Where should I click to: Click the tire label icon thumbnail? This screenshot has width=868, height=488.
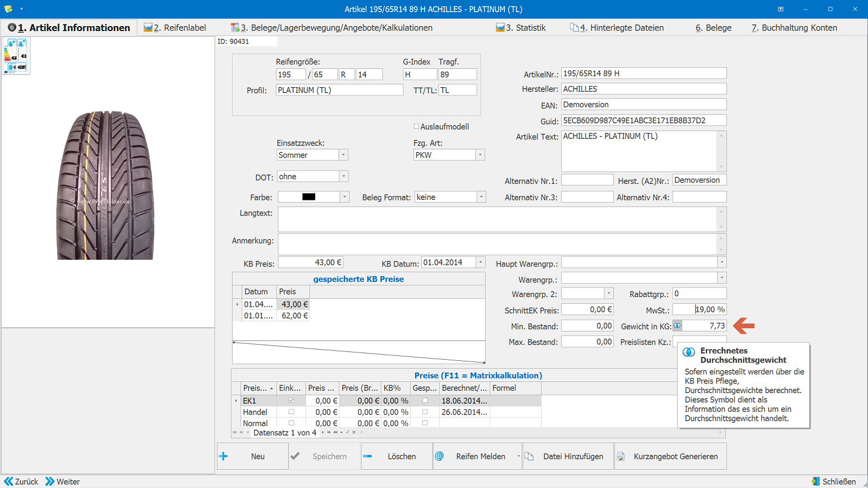coord(16,56)
